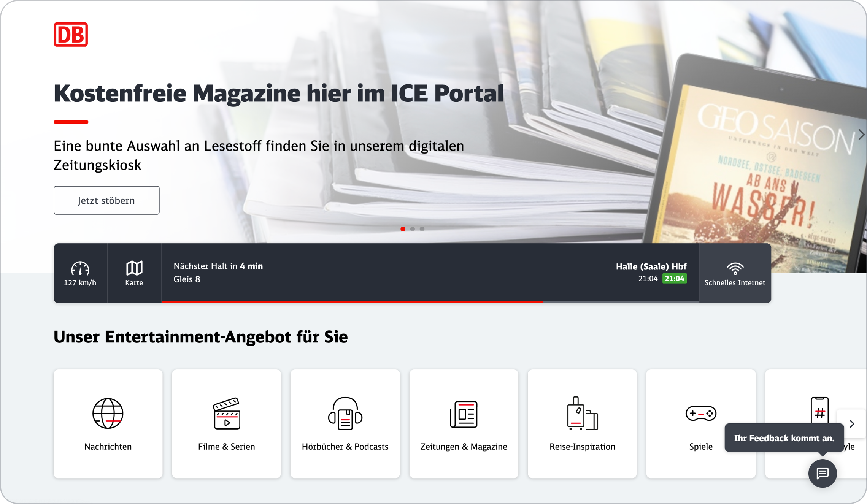Screen dimensions: 867x504
Task: Select the third carousel dot
Action: tap(422, 229)
